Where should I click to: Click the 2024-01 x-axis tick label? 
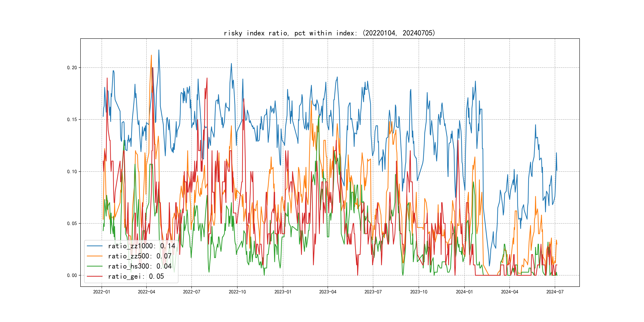point(464,292)
